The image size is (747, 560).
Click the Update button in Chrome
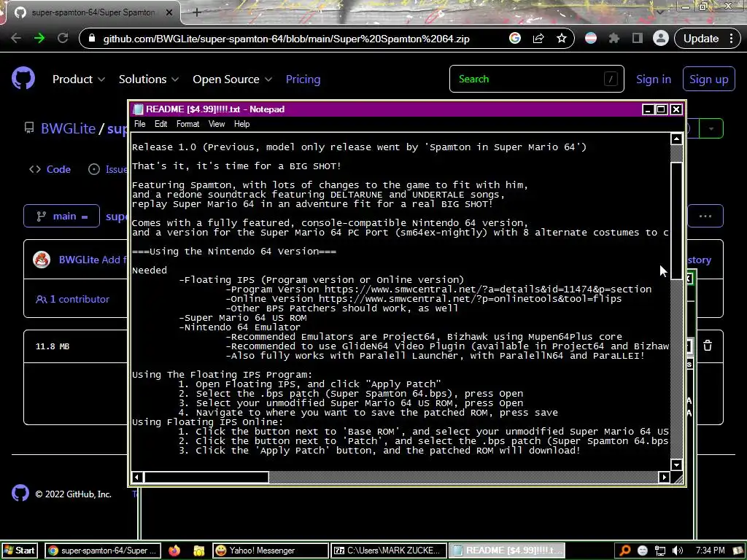pos(701,38)
